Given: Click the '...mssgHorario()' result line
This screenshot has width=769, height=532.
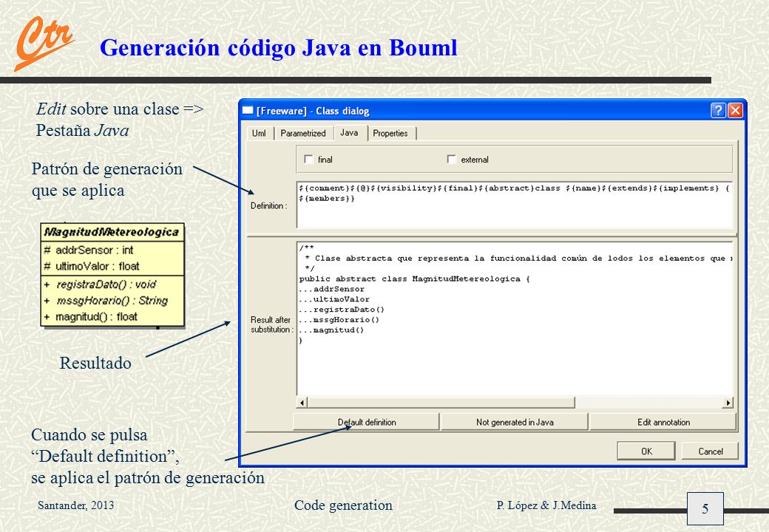Looking at the screenshot, I should pyautogui.click(x=339, y=320).
